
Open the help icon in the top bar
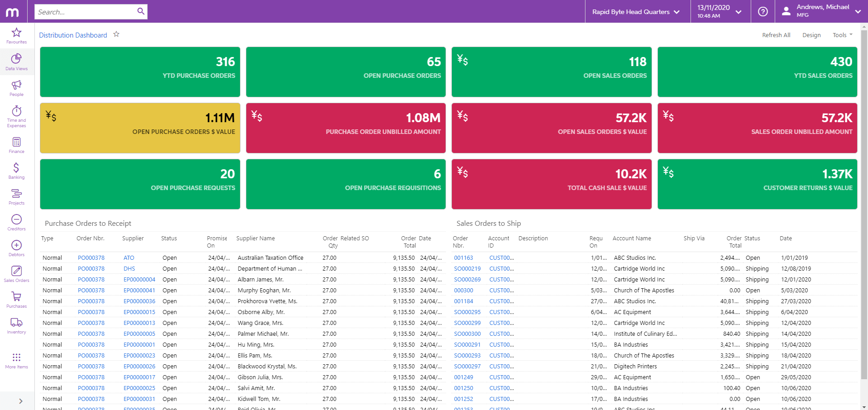tap(762, 11)
